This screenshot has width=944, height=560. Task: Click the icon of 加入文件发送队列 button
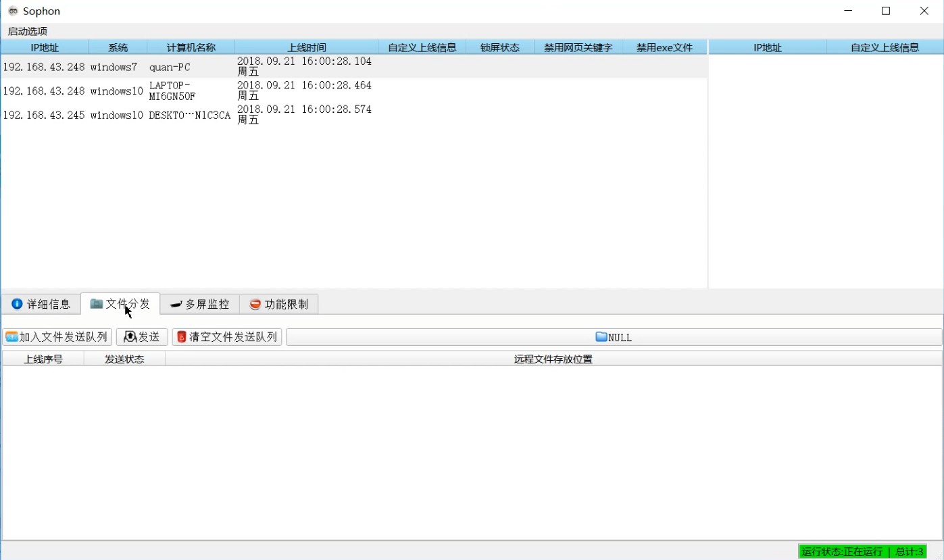click(x=11, y=336)
